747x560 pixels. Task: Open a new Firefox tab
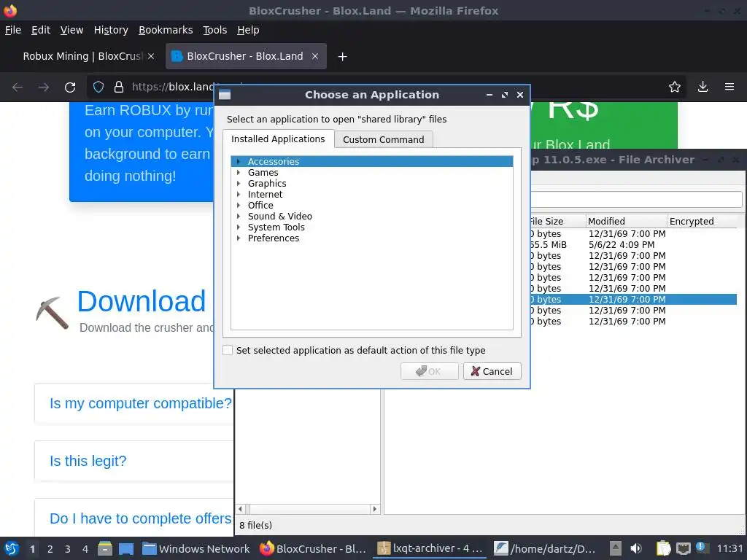click(342, 57)
